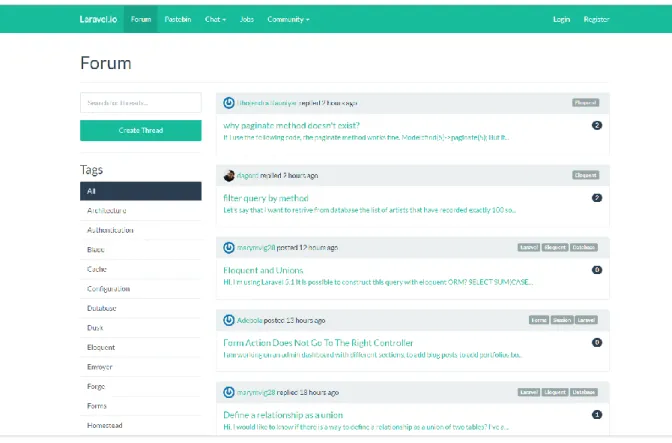Click dagord's profile photo avatar

click(229, 175)
